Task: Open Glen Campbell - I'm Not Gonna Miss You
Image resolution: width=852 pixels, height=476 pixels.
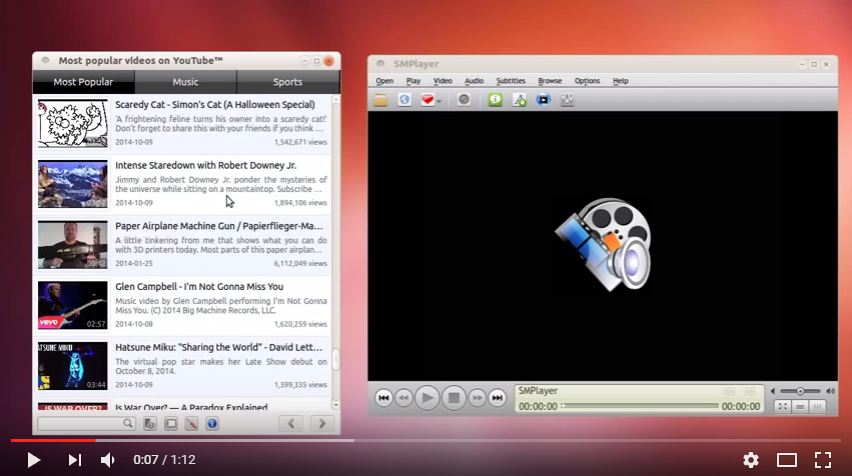Action: point(199,287)
